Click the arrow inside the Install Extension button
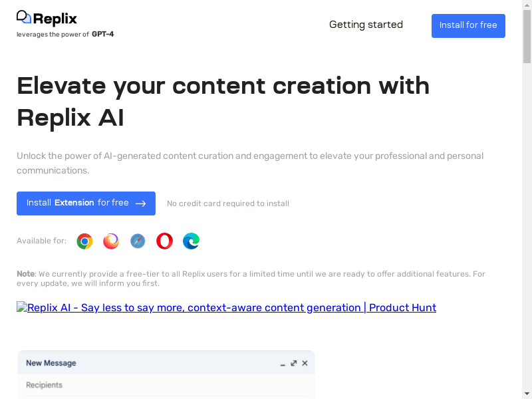The height and width of the screenshot is (399, 532). click(141, 203)
